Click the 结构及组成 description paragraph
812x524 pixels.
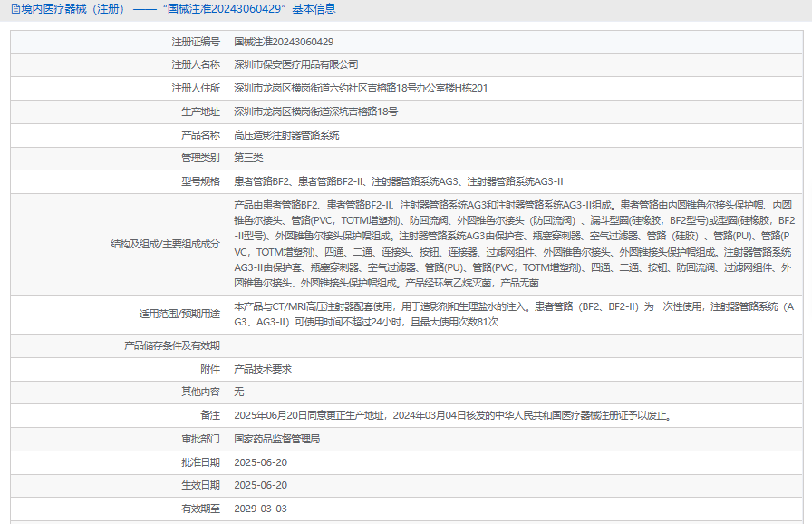pyautogui.click(x=514, y=244)
